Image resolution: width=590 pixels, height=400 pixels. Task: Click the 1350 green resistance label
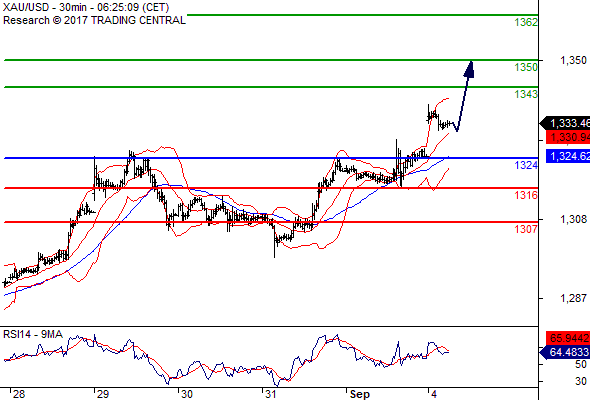point(526,67)
